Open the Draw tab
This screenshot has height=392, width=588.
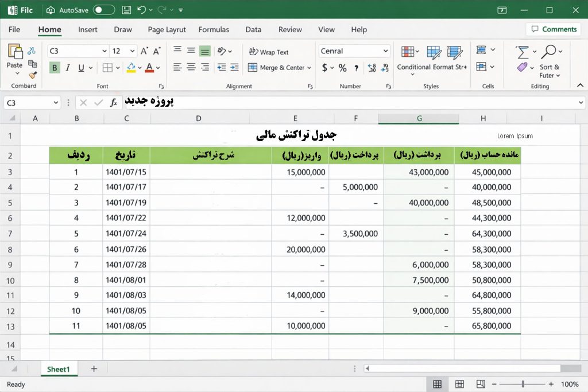pyautogui.click(x=123, y=30)
